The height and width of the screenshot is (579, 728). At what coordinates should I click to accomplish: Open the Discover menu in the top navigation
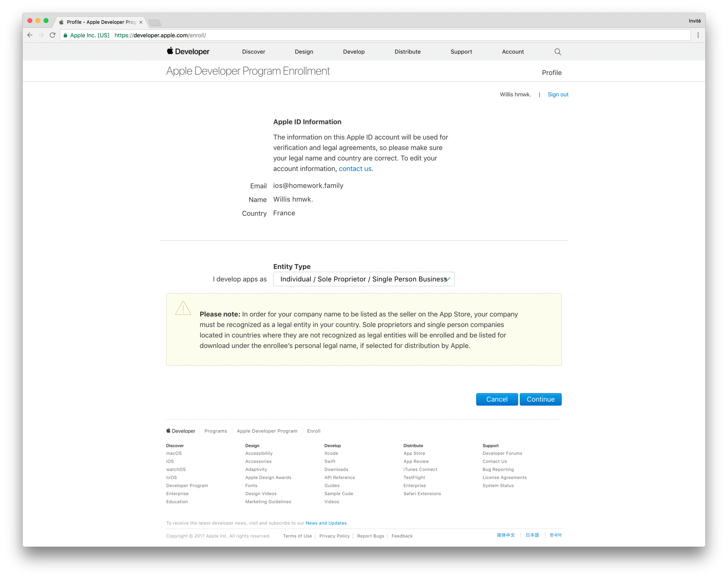tap(253, 52)
